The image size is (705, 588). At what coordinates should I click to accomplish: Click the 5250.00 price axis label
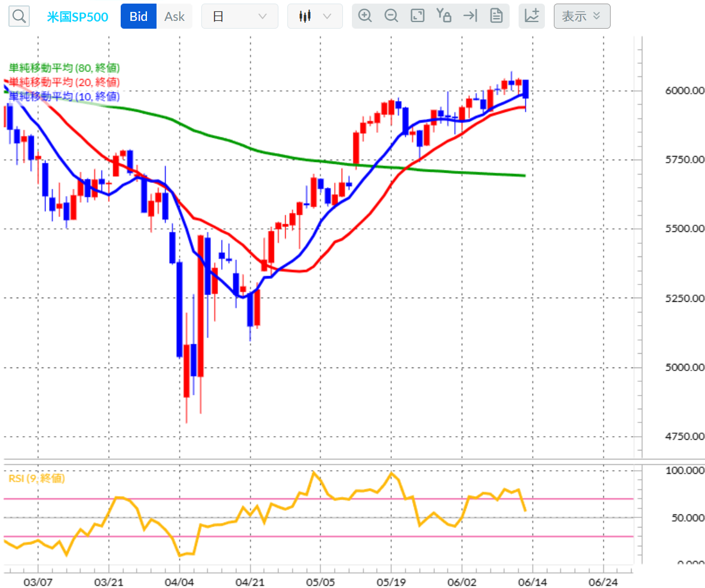tap(684, 298)
